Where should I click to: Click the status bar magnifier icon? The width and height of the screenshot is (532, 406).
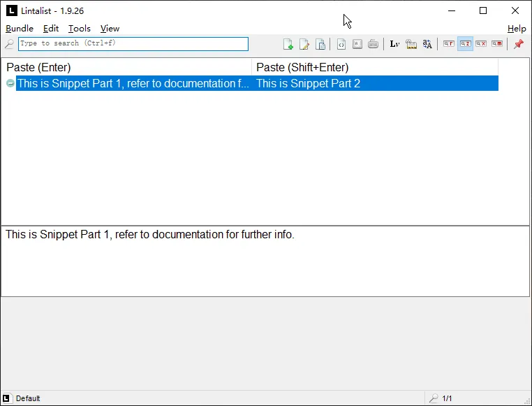click(434, 398)
